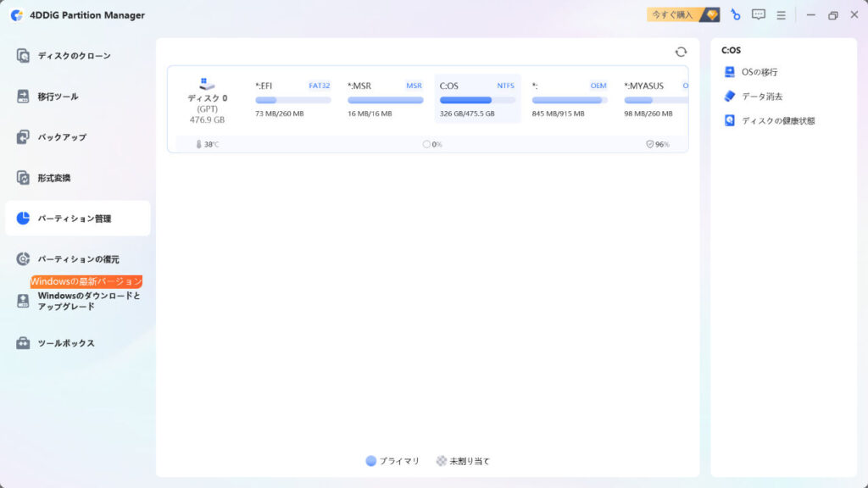The width and height of the screenshot is (868, 488).
Task: Open ディスクの健康状態
Action: coord(769,119)
